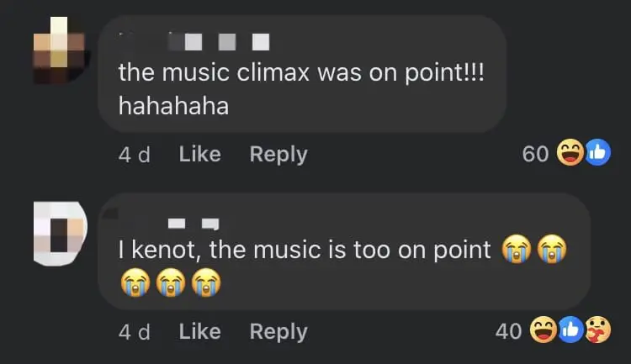Click the '4 d' timestamp on second comment
The width and height of the screenshot is (631, 364).
click(x=134, y=331)
